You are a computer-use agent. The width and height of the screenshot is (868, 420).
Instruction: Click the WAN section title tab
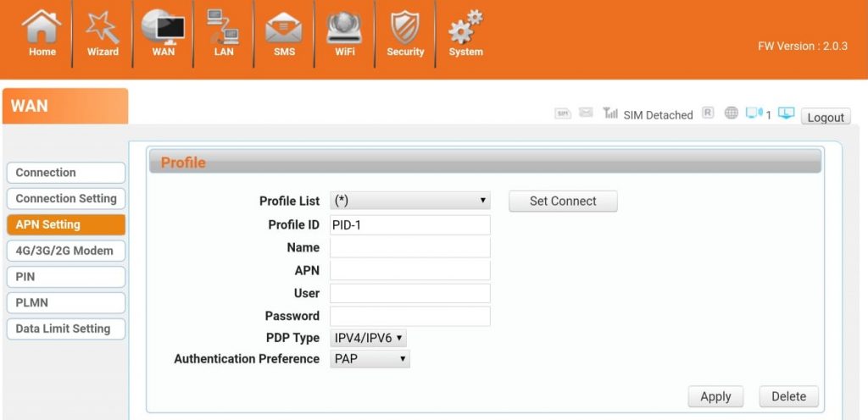65,106
